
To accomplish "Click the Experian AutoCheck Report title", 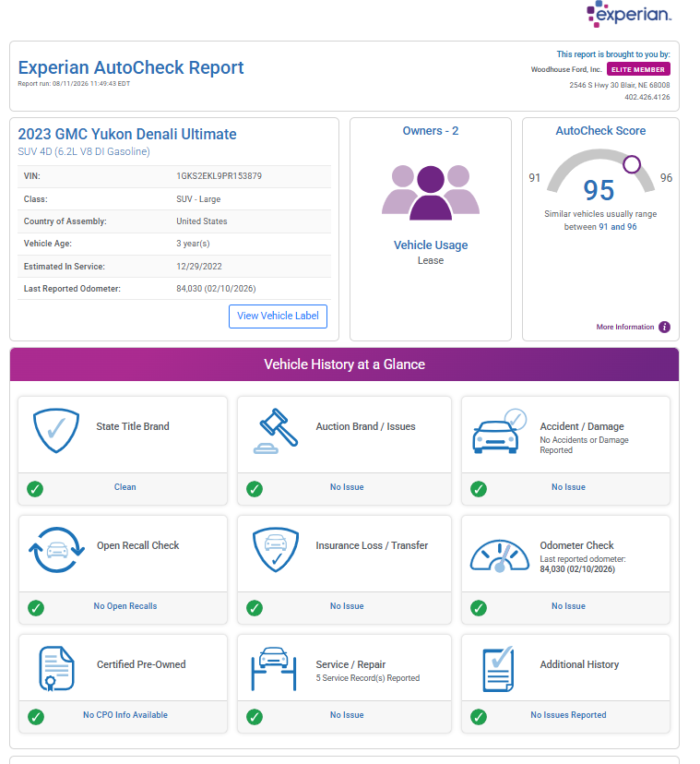I will (131, 67).
